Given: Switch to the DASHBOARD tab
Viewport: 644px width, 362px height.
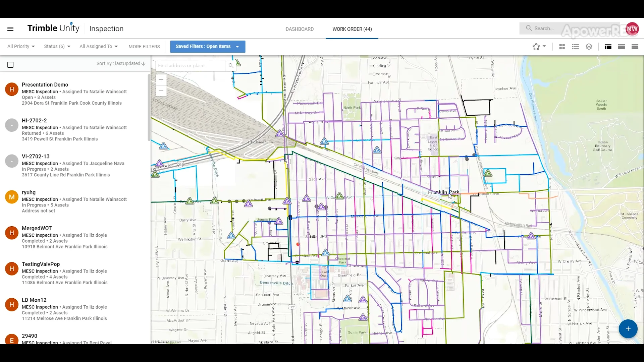Looking at the screenshot, I should (300, 29).
